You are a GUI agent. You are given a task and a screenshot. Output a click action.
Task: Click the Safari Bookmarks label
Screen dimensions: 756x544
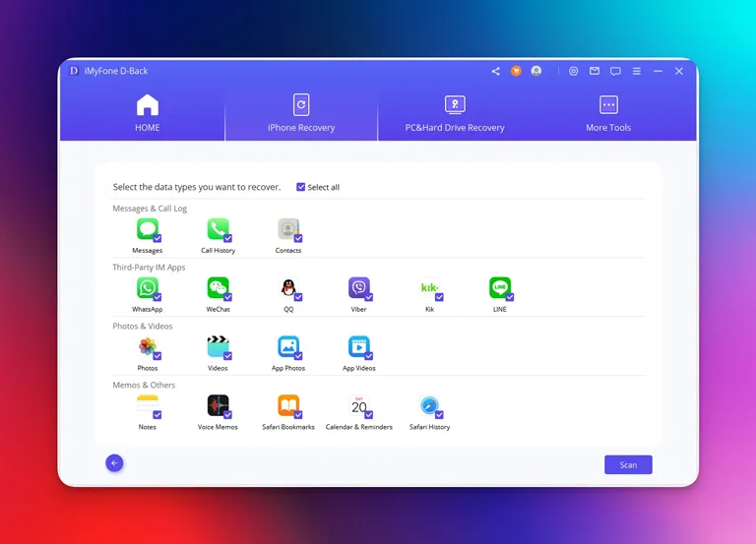click(288, 427)
